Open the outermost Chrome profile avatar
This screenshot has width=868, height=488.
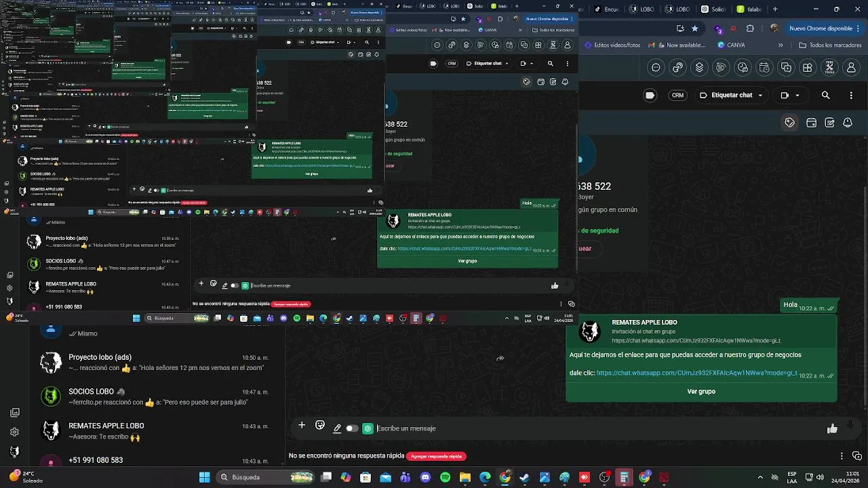(774, 28)
